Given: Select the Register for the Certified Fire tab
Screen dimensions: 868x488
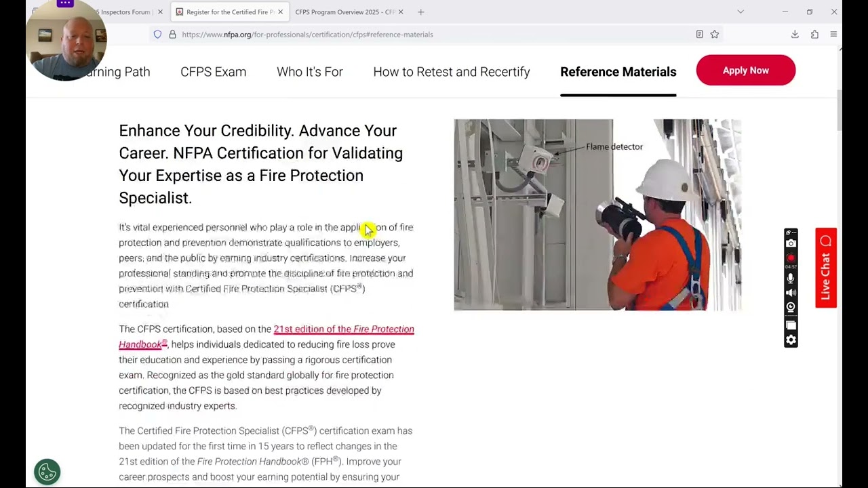Looking at the screenshot, I should point(230,12).
